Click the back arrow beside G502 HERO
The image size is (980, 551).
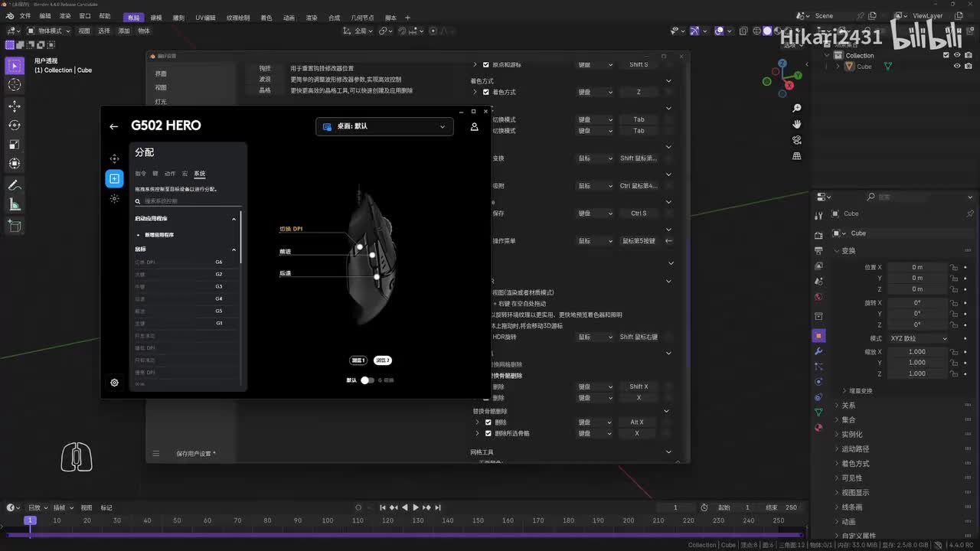tap(114, 126)
